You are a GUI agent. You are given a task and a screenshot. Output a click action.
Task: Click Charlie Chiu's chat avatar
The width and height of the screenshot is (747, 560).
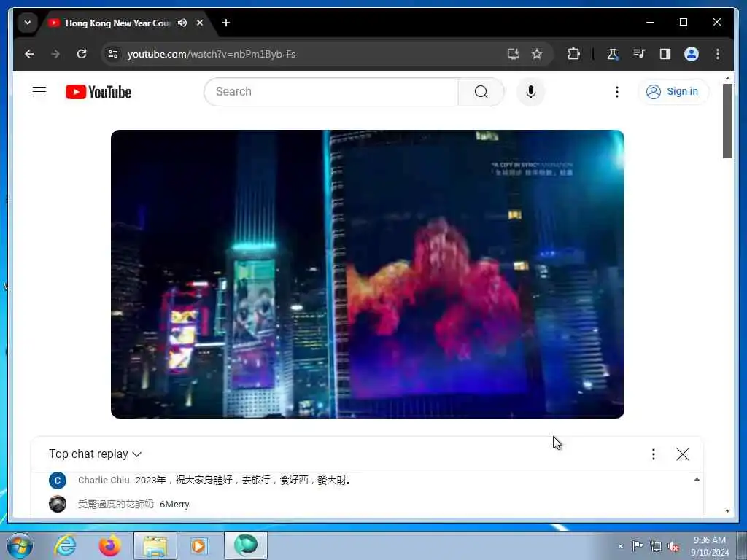tap(57, 481)
